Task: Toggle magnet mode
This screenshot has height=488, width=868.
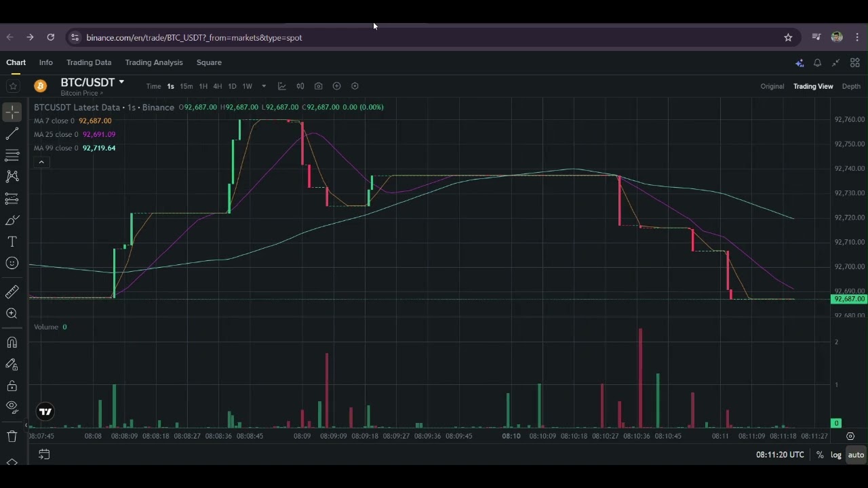Action: [x=12, y=342]
